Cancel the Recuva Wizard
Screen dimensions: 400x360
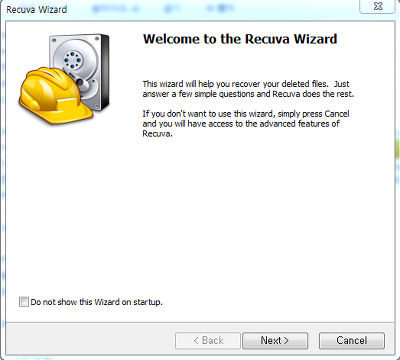[352, 340]
